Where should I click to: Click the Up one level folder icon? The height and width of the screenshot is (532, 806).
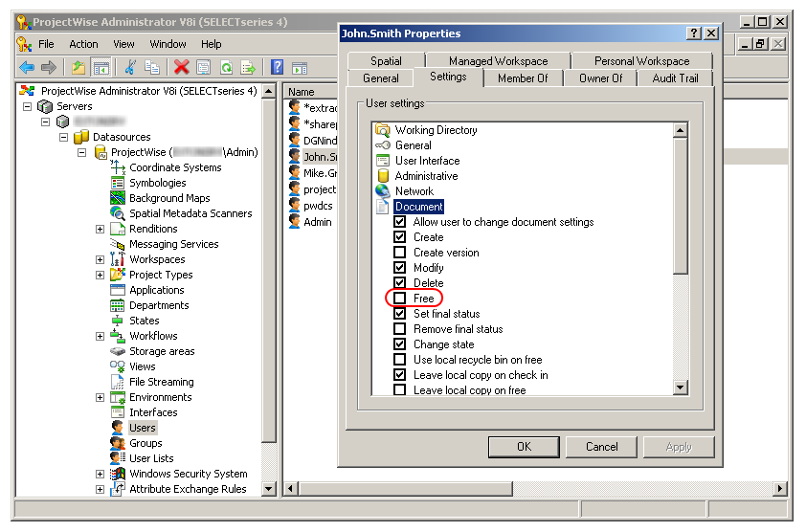(78, 67)
